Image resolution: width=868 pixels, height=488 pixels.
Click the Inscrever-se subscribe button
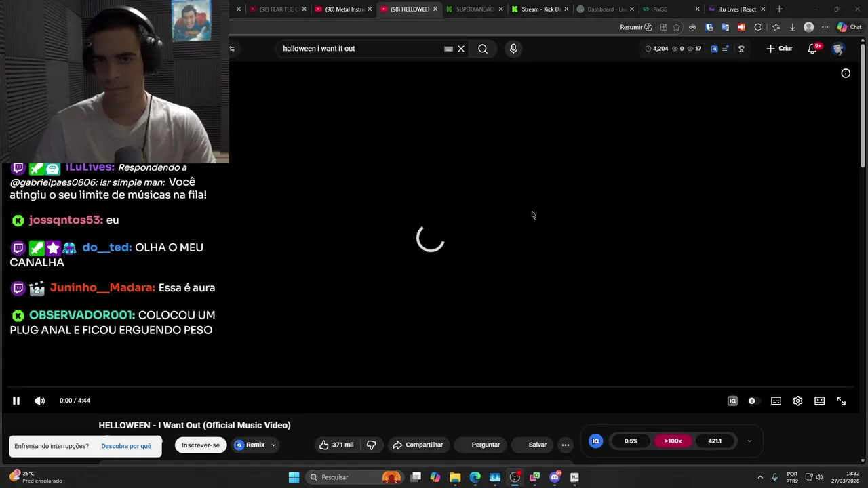point(201,445)
